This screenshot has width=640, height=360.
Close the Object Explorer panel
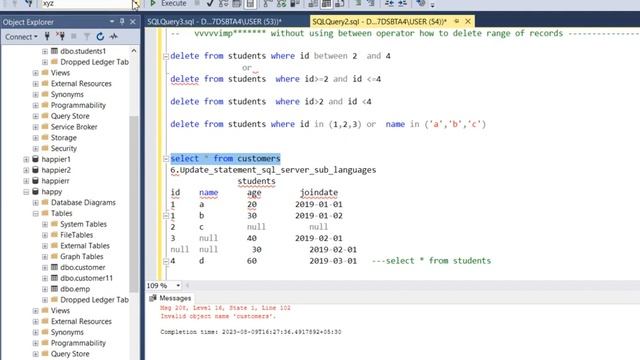click(133, 22)
